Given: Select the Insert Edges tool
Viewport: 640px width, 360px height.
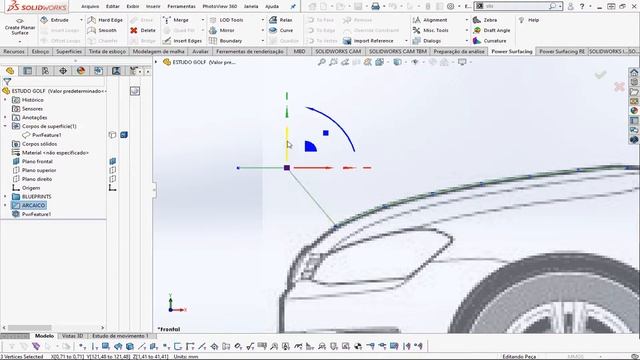Looking at the screenshot, I should coord(182,41).
